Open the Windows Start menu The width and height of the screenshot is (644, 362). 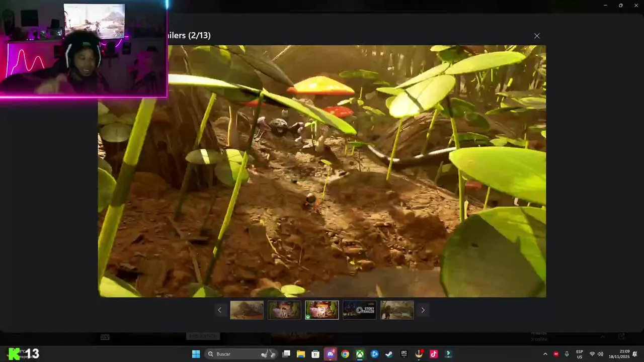tap(196, 354)
